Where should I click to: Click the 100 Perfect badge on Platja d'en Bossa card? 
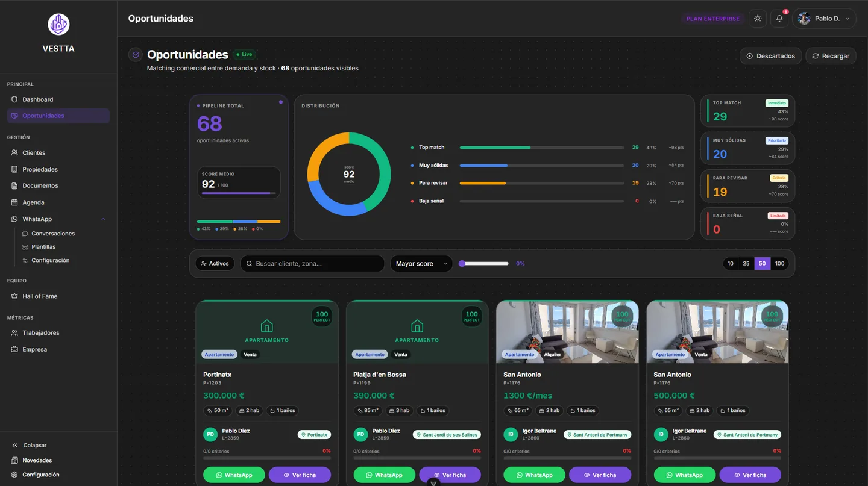point(471,316)
